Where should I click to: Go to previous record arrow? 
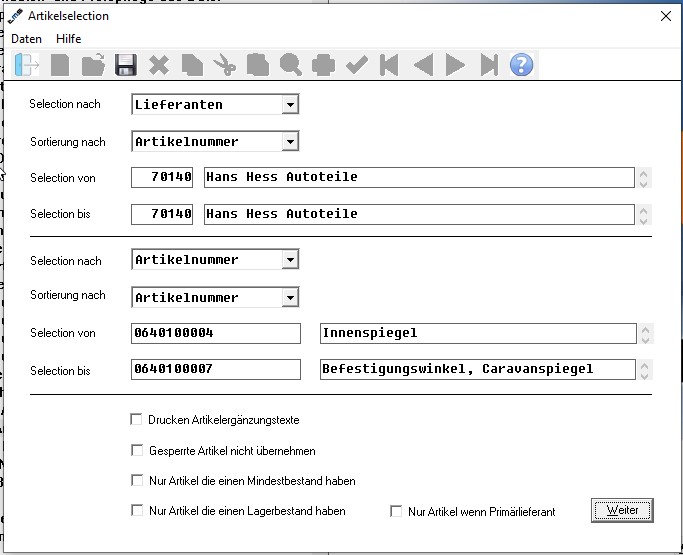[423, 65]
